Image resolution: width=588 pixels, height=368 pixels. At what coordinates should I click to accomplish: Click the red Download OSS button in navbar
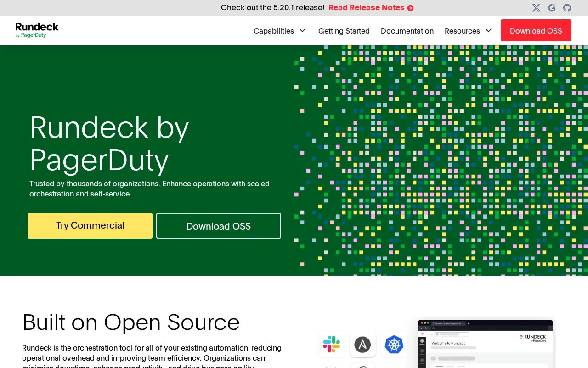[x=536, y=30]
